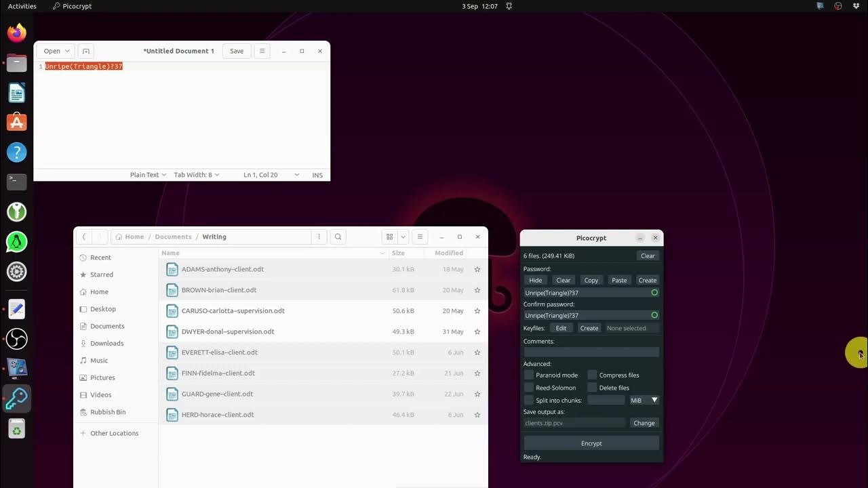Select Starred in the Files sidebar

point(116,274)
